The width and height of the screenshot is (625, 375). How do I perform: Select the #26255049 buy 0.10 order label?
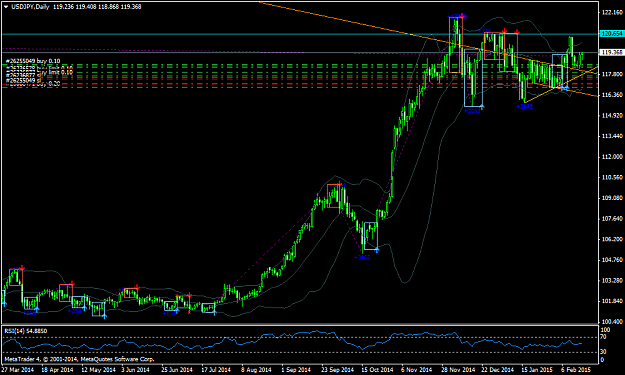33,61
